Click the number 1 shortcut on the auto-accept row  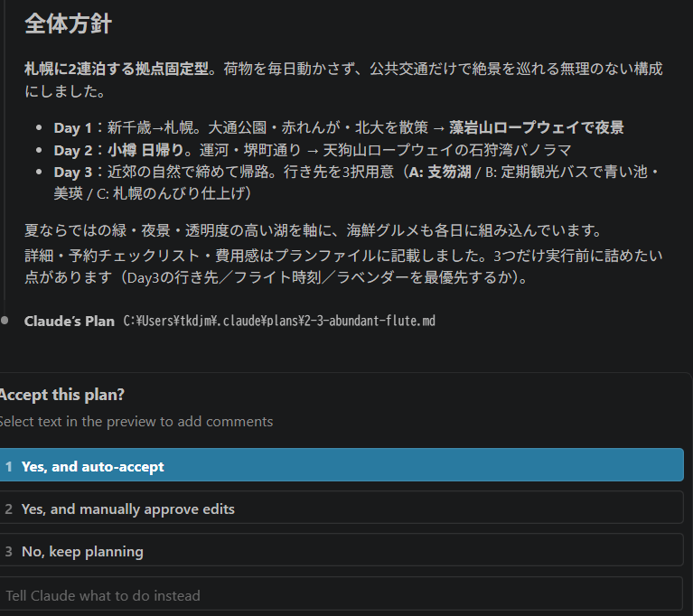click(x=8, y=467)
